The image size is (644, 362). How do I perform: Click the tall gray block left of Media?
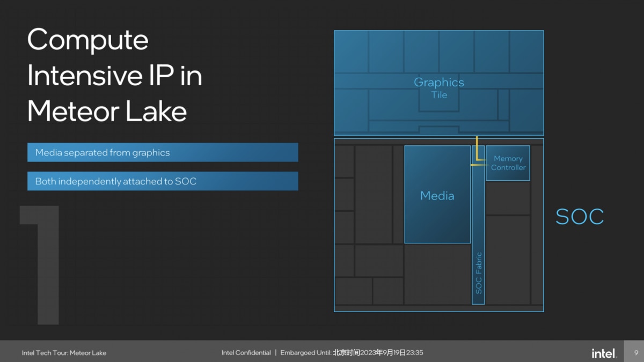tap(373, 194)
